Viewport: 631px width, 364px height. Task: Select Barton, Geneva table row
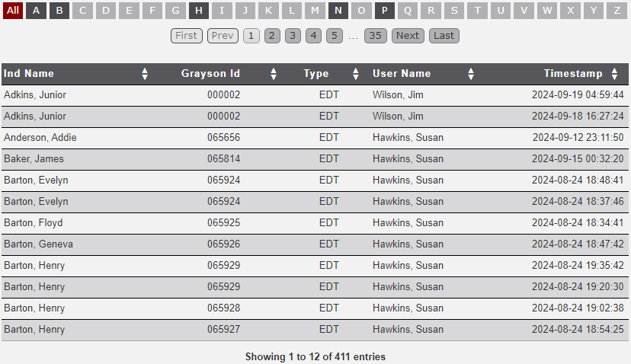[38, 244]
